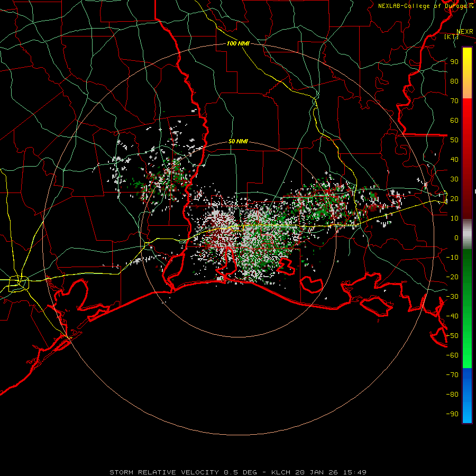Click the KT units label above the scale
The height and width of the screenshot is (476, 476).
pyautogui.click(x=451, y=36)
